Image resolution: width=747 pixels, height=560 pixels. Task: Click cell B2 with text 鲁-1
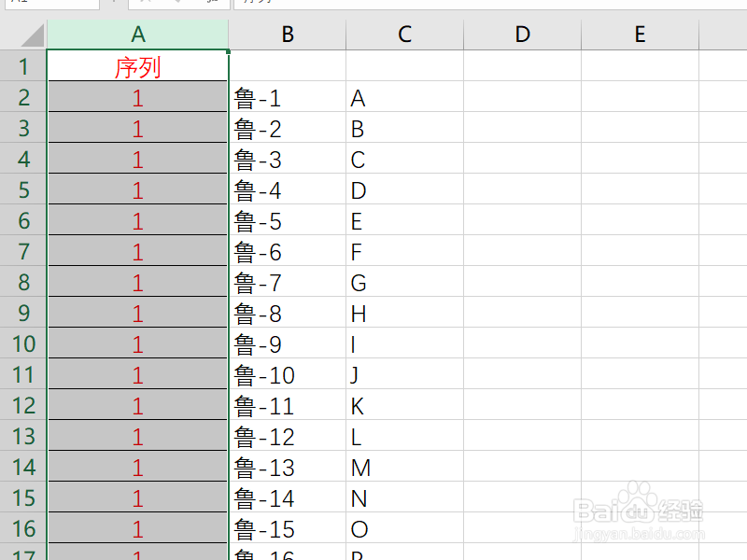tap(288, 97)
